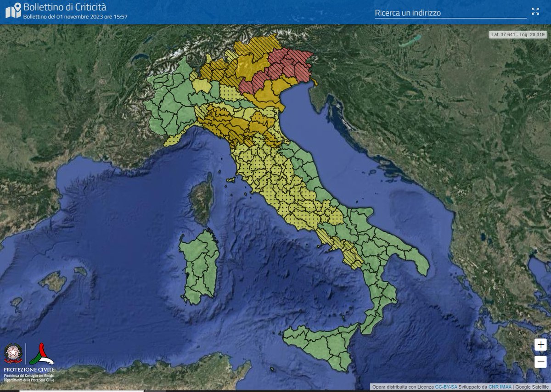Viewport: 551px width, 392px height.
Task: Zoom out using the minus button
Action: coord(540,362)
